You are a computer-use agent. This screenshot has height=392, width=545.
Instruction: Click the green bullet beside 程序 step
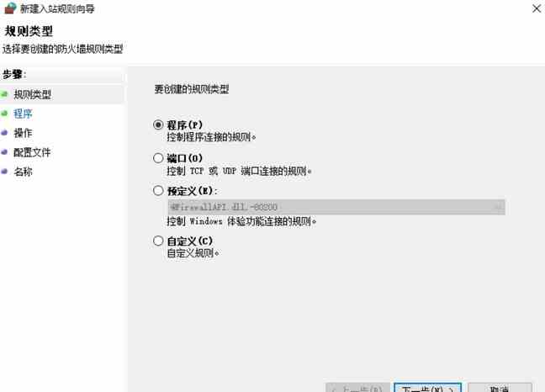tap(4, 114)
